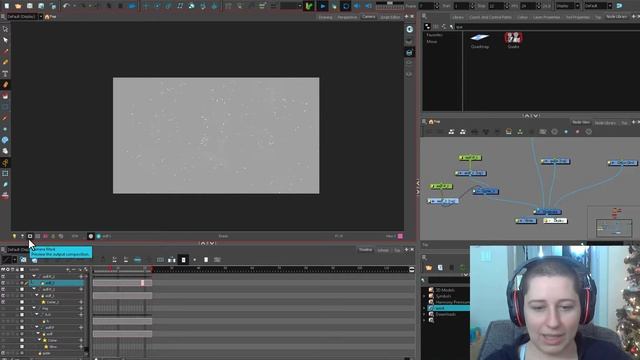Select the Quake node in Node Library
This screenshot has height=360, width=640.
click(513, 41)
